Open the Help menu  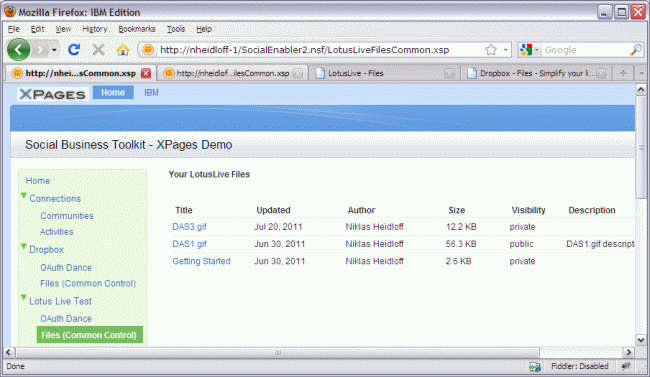click(x=204, y=29)
